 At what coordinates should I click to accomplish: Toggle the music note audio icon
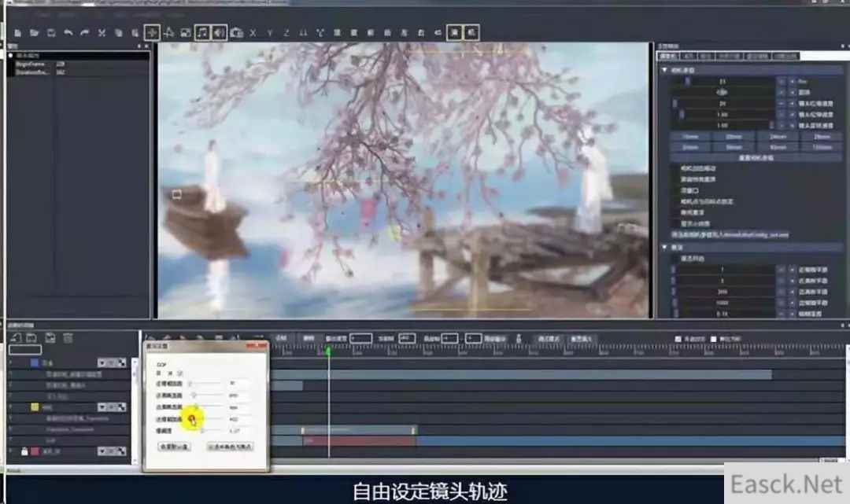click(202, 33)
